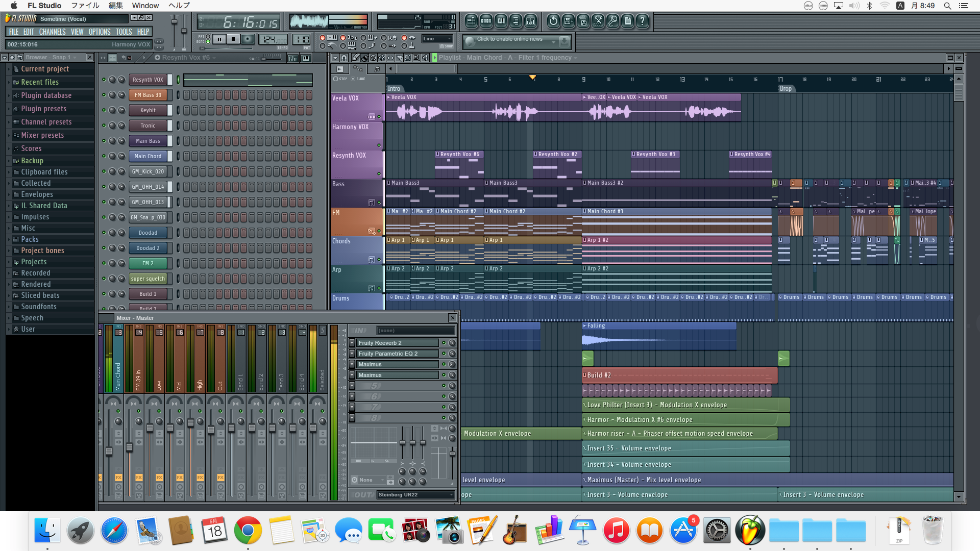Click the record button in transport
The height and width of the screenshot is (551, 980).
click(248, 39)
